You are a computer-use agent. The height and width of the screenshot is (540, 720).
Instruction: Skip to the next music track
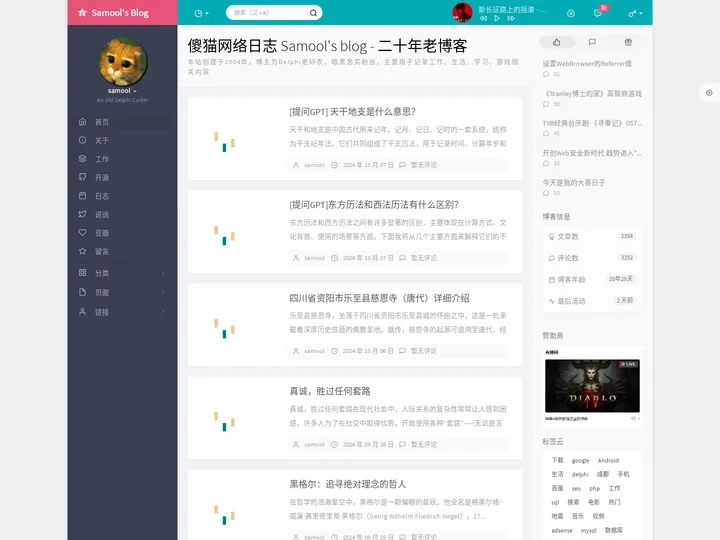tap(511, 18)
